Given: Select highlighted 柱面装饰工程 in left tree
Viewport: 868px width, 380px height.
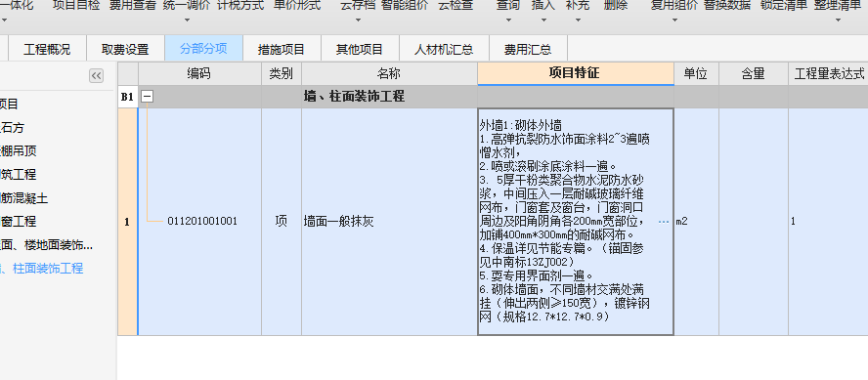Looking at the screenshot, I should [41, 269].
